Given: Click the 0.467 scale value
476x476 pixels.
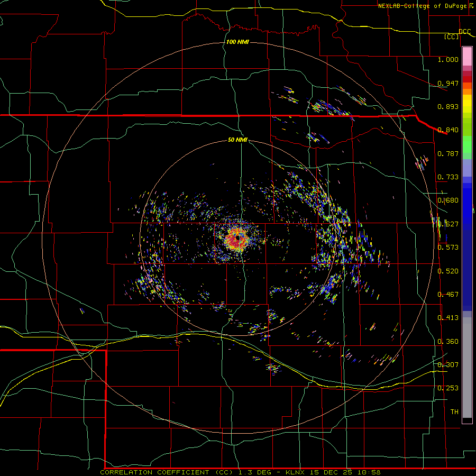Looking at the screenshot, I should click(448, 294).
